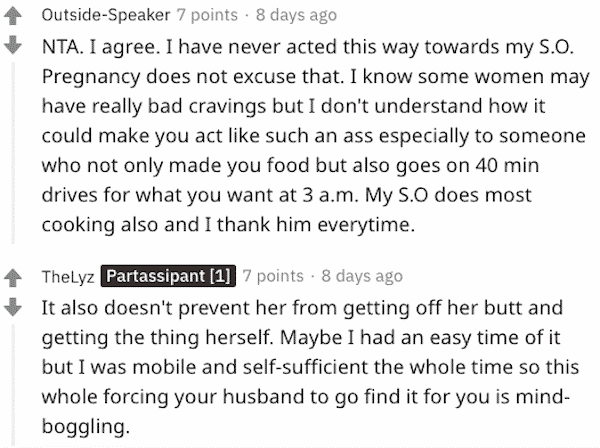Click the timestamp on Outside-Speaker's comment
This screenshot has width=600, height=448.
[x=296, y=15]
